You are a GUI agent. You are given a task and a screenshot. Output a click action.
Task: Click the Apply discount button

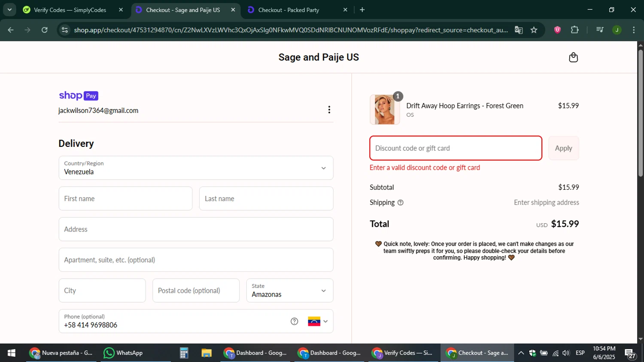point(564,148)
